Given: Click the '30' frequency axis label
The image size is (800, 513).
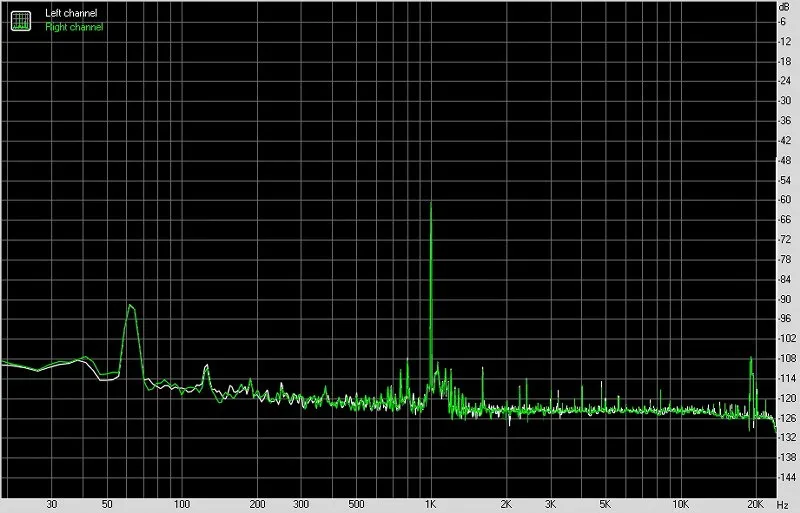Looking at the screenshot, I should point(52,504).
